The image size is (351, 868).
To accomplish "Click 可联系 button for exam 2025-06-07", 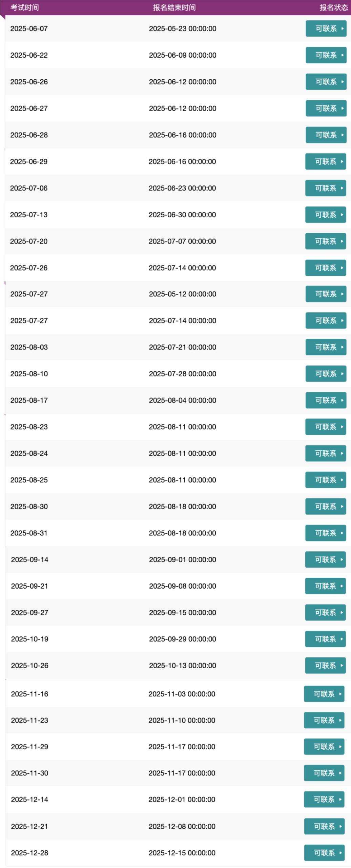I will coord(326,28).
